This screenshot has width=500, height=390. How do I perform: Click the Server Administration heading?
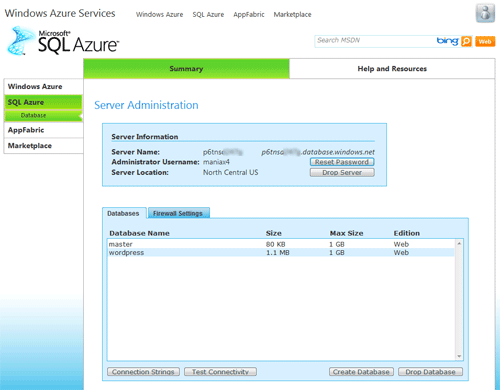click(146, 105)
